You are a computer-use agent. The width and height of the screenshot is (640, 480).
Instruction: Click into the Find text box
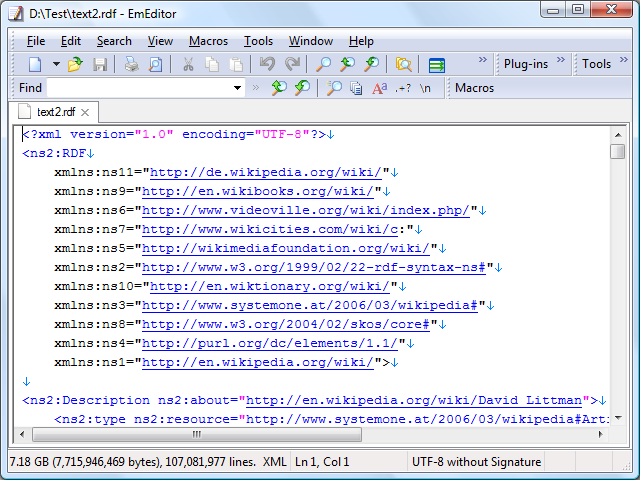[x=139, y=88]
